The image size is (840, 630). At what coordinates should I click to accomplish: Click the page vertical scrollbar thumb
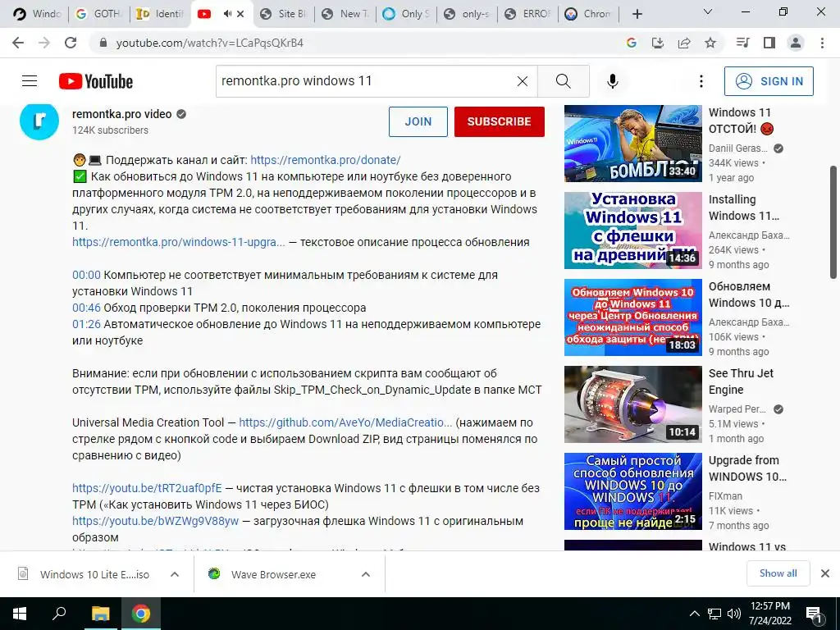[x=833, y=221]
